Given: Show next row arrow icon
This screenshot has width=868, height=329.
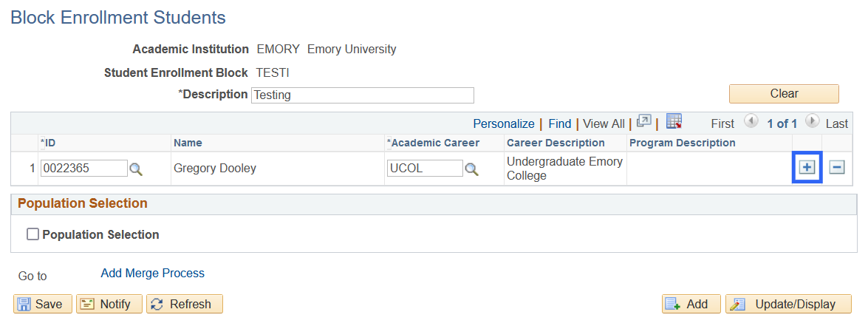Looking at the screenshot, I should coord(812,123).
